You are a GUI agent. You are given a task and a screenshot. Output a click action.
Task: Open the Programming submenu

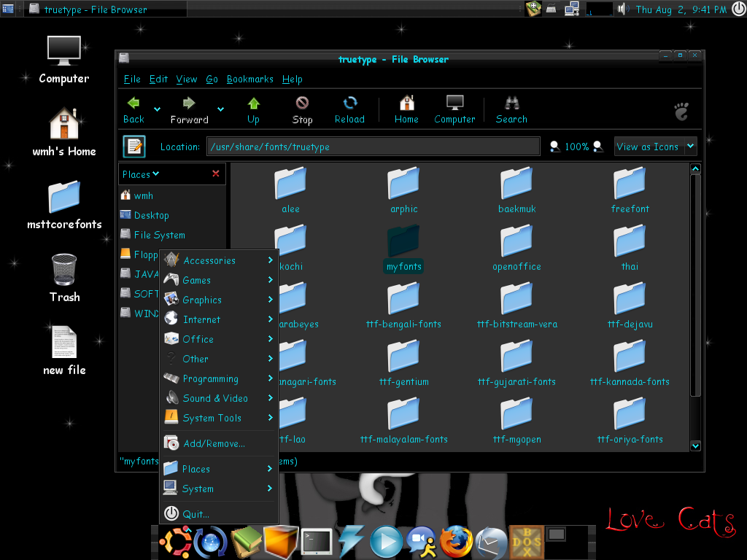point(219,378)
